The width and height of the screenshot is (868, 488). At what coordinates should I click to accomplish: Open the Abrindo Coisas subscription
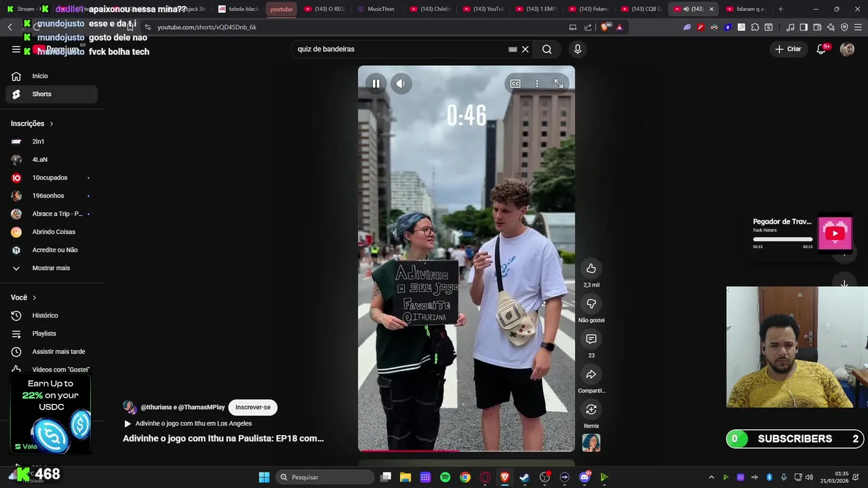coord(52,232)
